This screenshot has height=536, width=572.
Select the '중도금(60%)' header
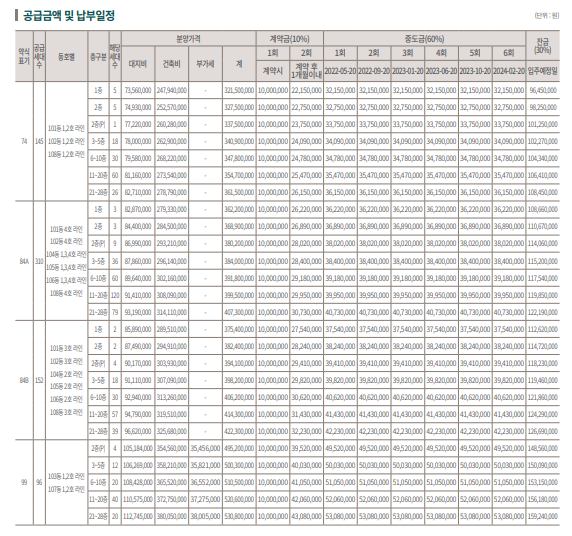tap(424, 39)
